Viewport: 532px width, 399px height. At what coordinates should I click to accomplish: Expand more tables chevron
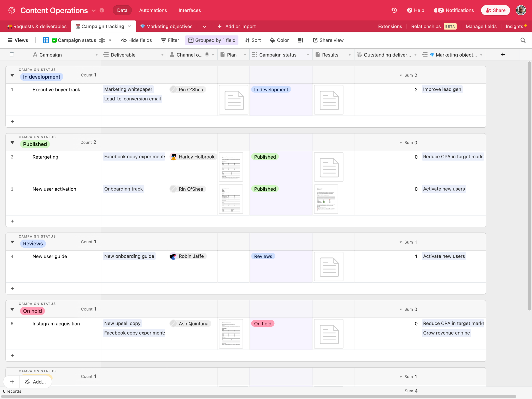pos(204,27)
